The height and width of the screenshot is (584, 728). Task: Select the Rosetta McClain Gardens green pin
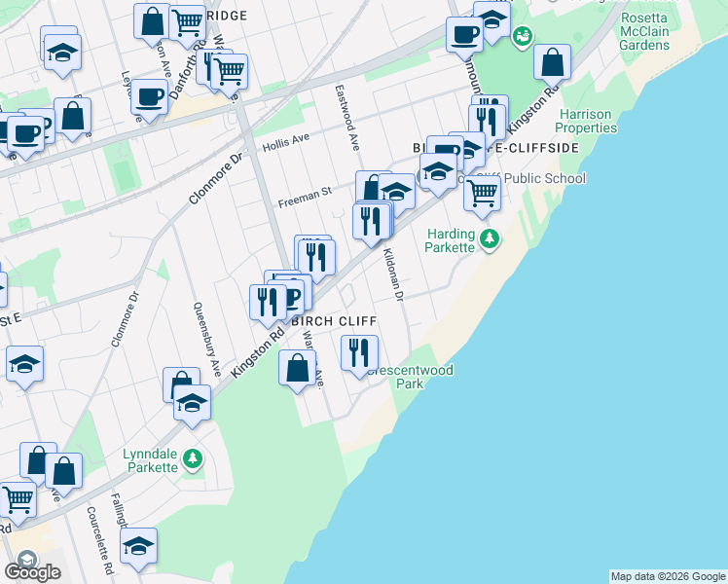(x=523, y=36)
